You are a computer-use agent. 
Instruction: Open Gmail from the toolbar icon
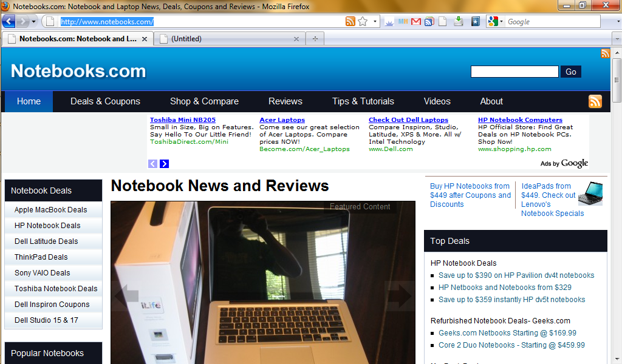tap(415, 21)
